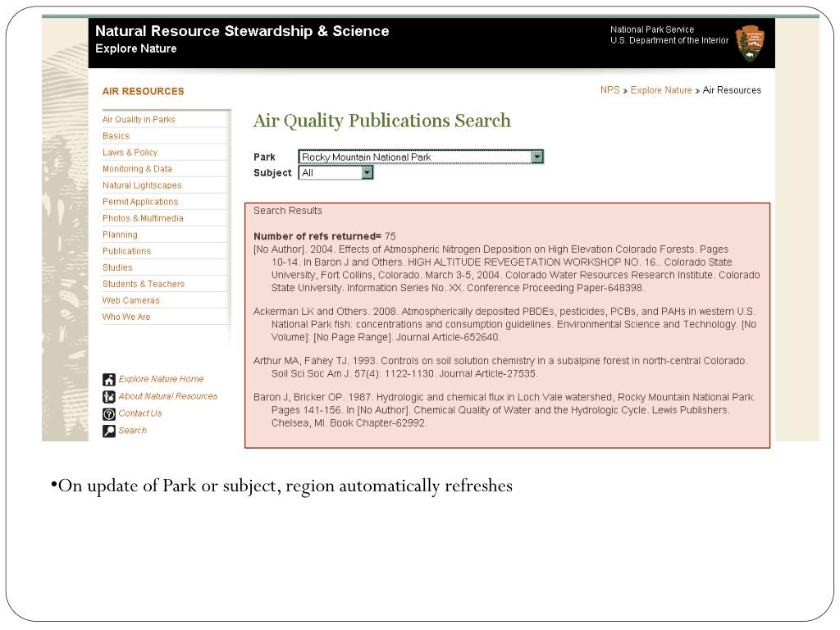Open the Publications sidebar link
The height and width of the screenshot is (630, 840).
(x=126, y=251)
